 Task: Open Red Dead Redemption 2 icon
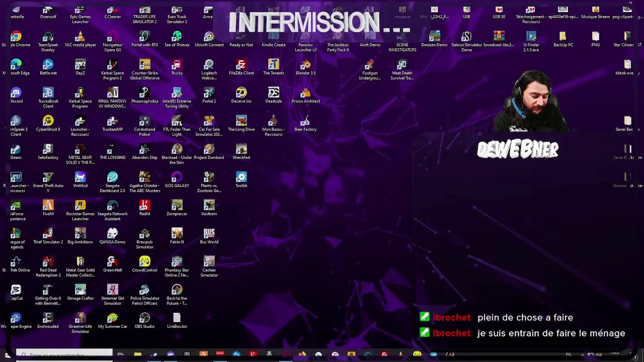point(48,266)
